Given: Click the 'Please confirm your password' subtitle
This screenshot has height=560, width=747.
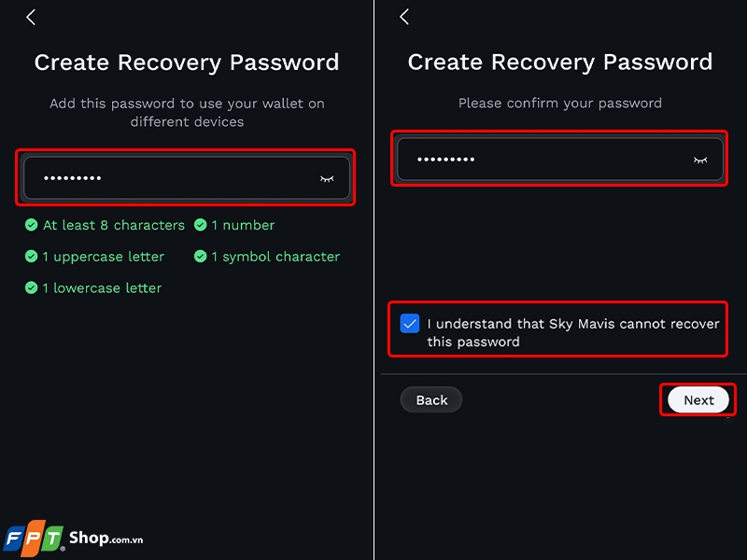Looking at the screenshot, I should (x=560, y=103).
